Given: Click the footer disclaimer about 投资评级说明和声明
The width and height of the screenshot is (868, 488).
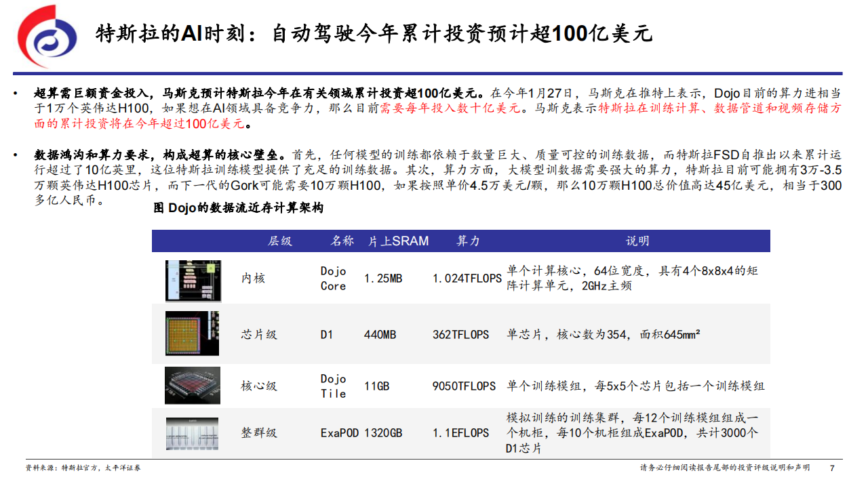Looking at the screenshot, I should 725,468.
